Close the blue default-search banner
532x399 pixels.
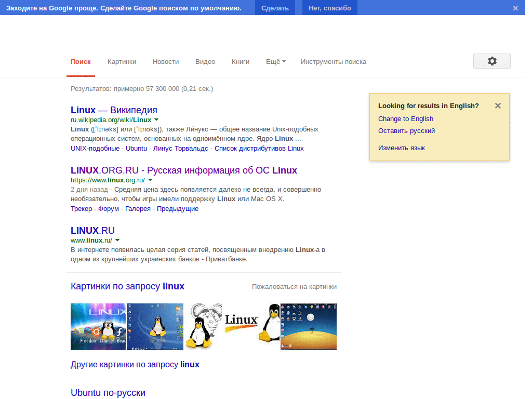[515, 8]
